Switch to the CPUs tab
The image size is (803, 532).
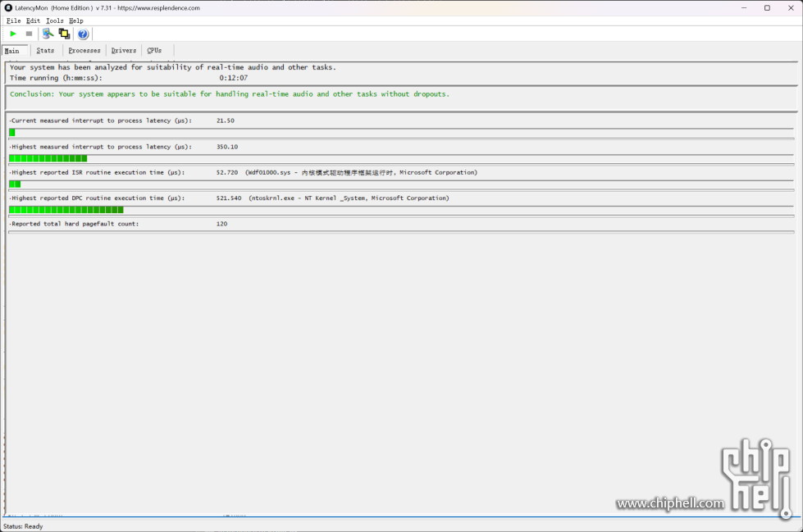coord(154,50)
